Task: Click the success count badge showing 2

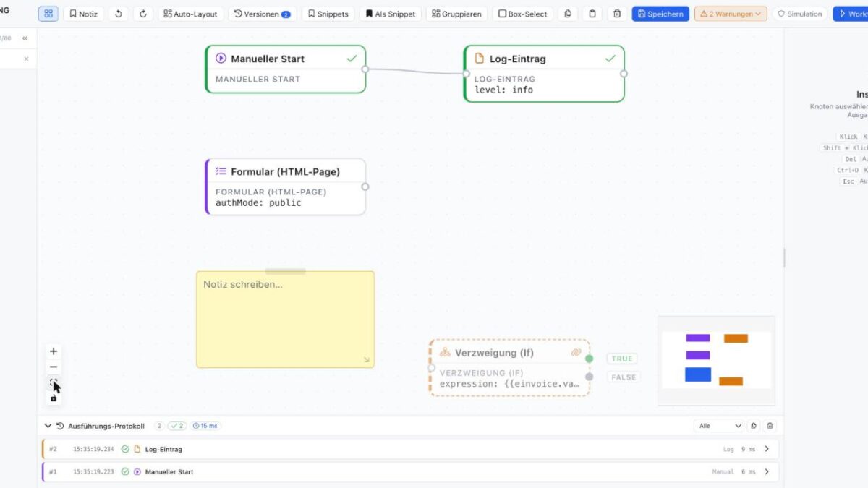Action: [177, 426]
